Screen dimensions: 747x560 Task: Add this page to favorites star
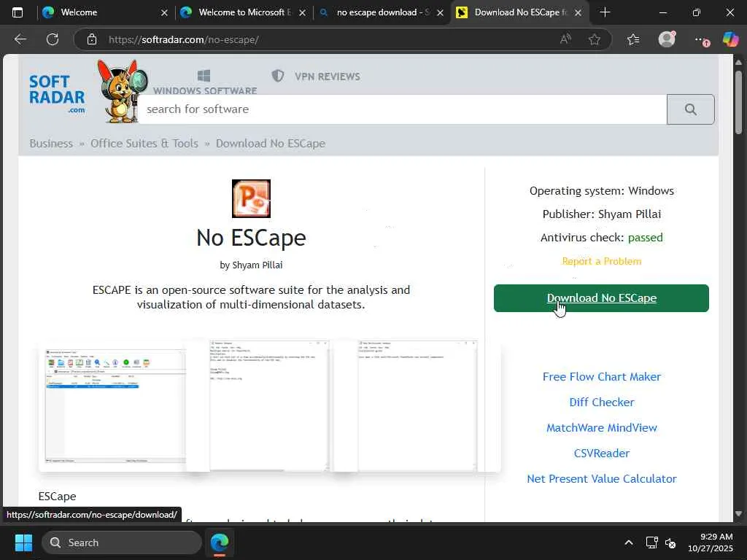pos(594,39)
